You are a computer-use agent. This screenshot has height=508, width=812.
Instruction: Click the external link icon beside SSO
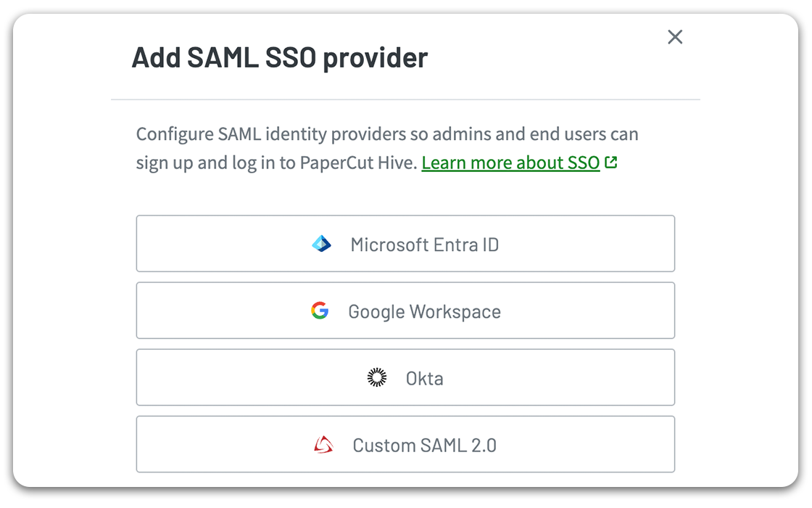pyautogui.click(x=611, y=163)
